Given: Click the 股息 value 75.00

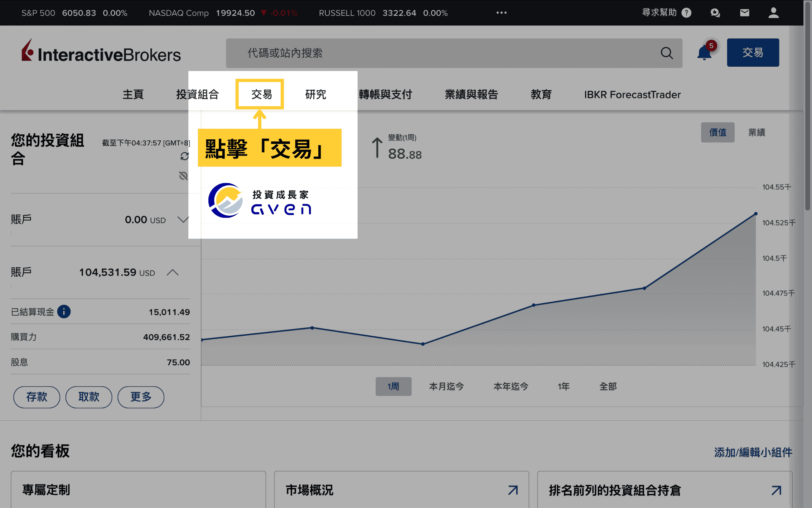Looking at the screenshot, I should 178,362.
